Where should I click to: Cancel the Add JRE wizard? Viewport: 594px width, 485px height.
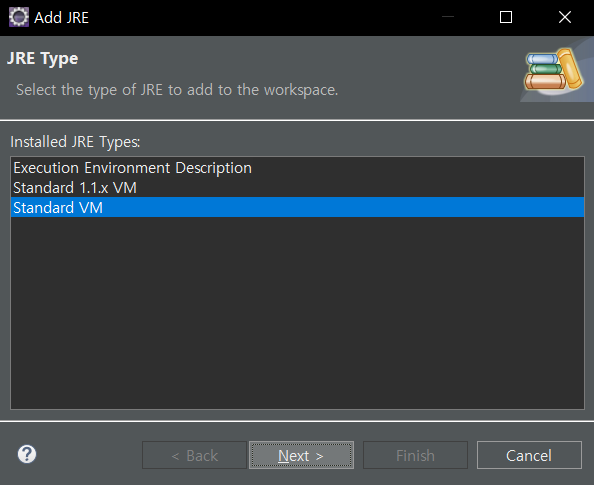[x=529, y=455]
